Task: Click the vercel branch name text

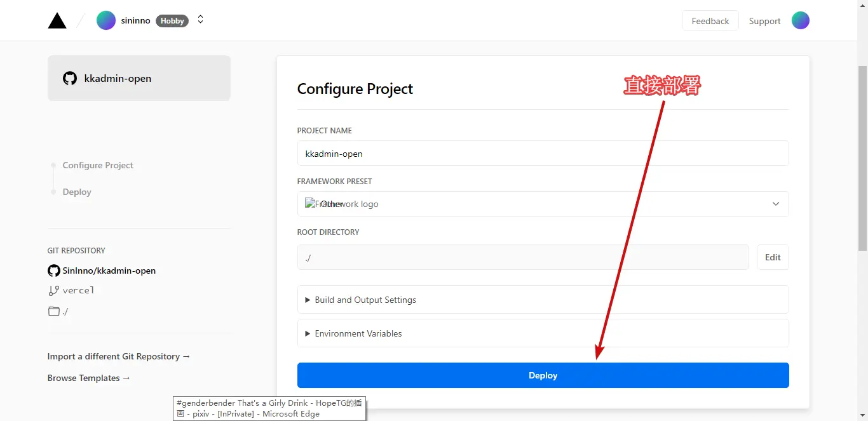Action: click(79, 290)
